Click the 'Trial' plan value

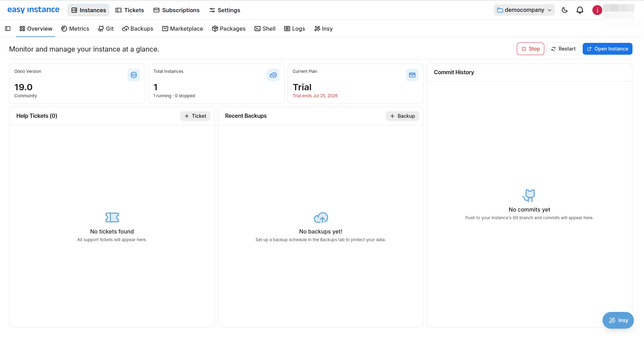click(x=302, y=87)
